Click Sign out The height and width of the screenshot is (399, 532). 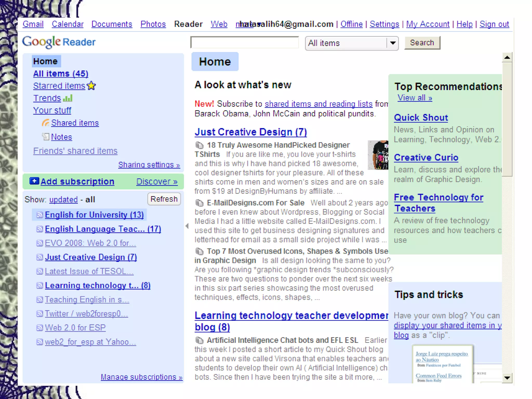coord(494,24)
